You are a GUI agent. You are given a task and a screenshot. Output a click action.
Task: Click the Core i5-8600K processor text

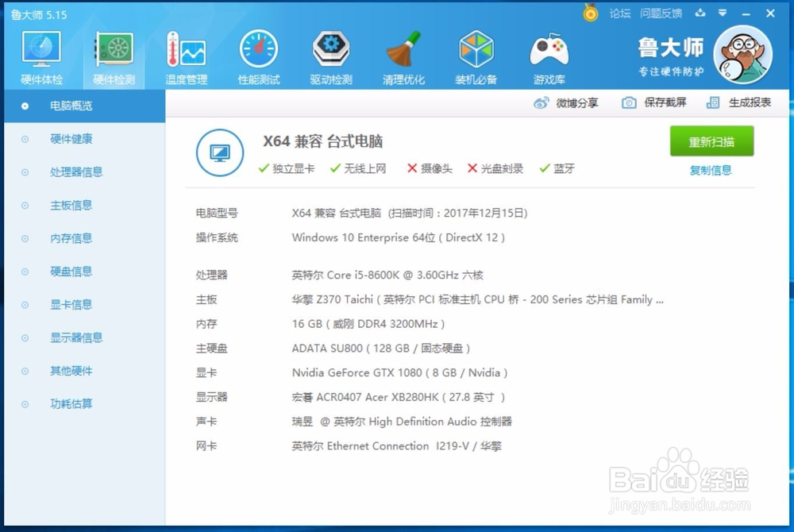coord(387,275)
